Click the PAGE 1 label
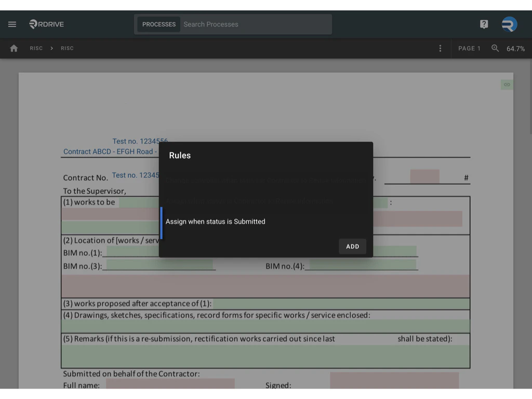 (469, 48)
